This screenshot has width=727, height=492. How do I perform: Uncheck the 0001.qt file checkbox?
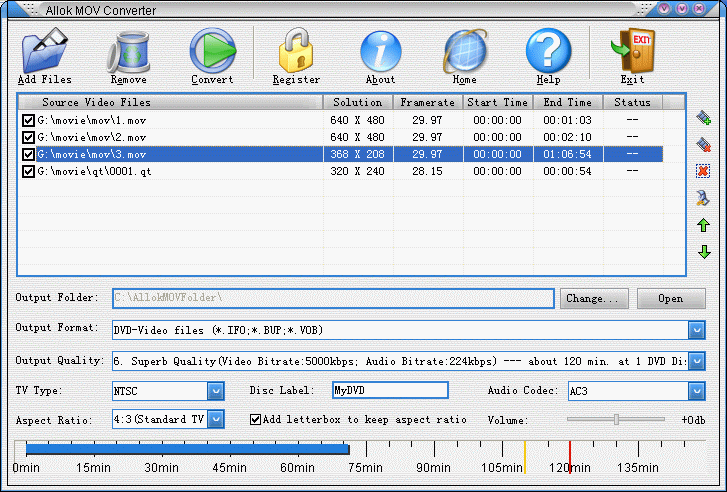(x=29, y=172)
